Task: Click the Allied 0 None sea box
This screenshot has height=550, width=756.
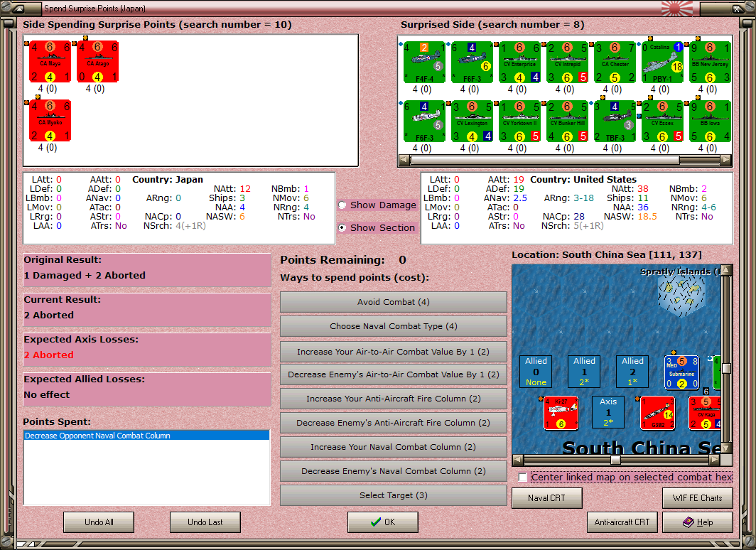Action: [x=536, y=372]
